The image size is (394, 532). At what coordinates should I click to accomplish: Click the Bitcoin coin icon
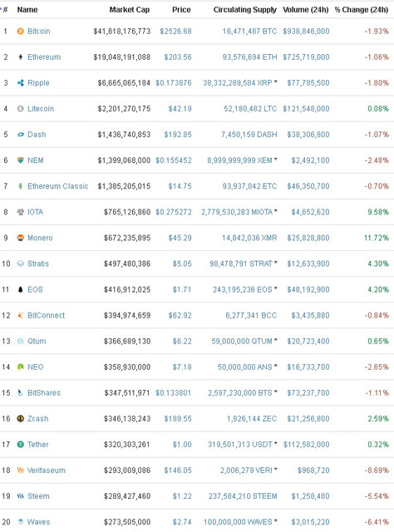point(20,32)
